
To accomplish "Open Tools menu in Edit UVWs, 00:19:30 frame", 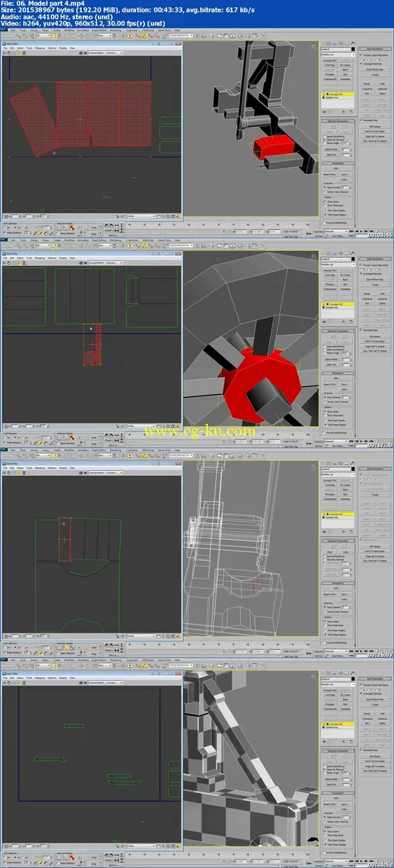I will 28,258.
